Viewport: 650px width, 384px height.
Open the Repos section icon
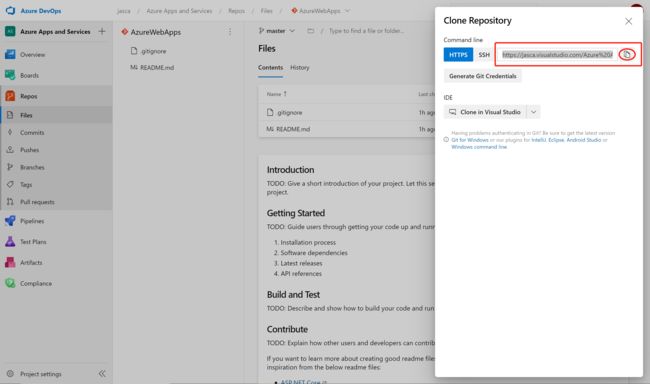click(x=10, y=96)
